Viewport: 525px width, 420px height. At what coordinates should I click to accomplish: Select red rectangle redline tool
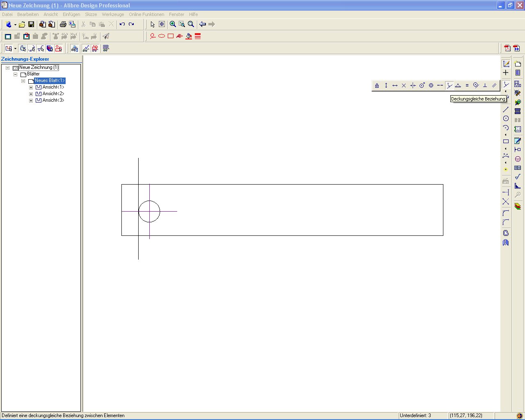click(x=171, y=37)
